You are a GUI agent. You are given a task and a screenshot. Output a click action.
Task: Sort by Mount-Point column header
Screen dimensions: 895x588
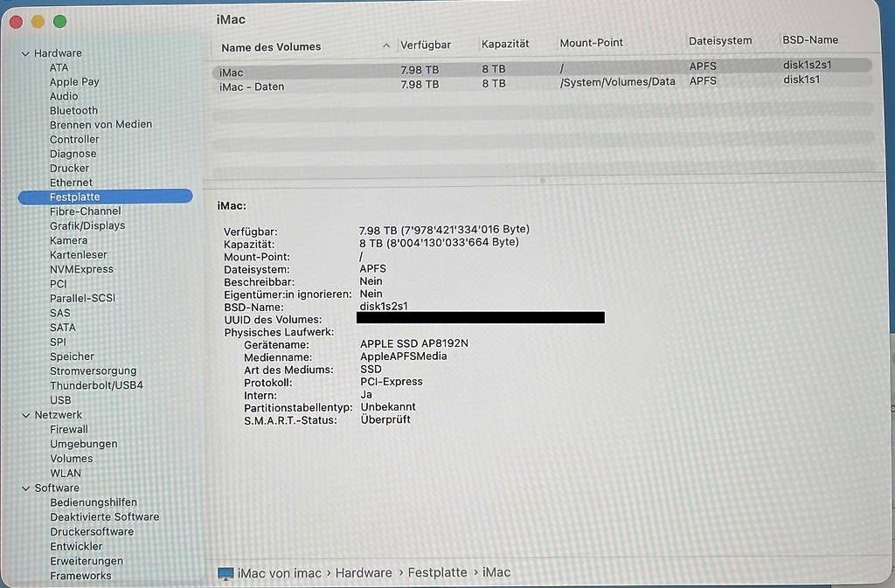pyautogui.click(x=591, y=42)
